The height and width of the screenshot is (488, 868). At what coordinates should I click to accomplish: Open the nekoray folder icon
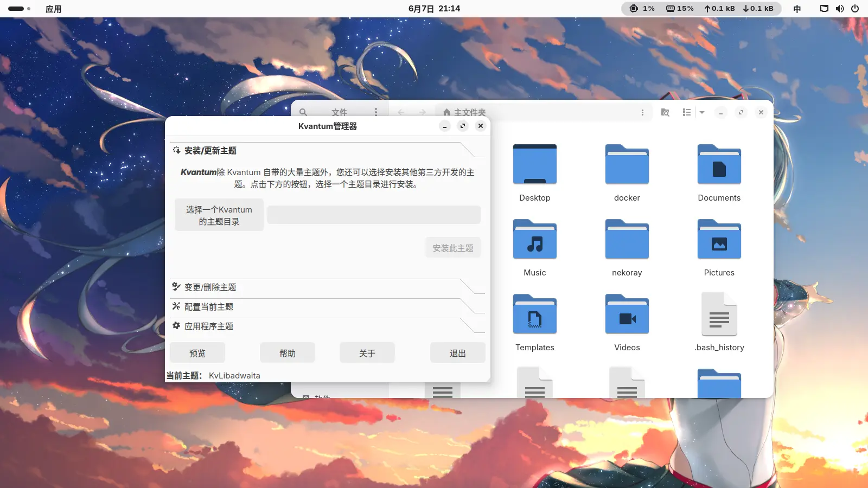click(x=627, y=240)
